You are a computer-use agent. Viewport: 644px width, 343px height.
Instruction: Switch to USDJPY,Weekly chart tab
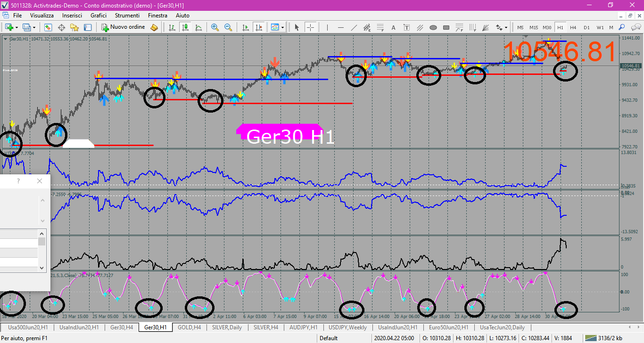pos(347,327)
